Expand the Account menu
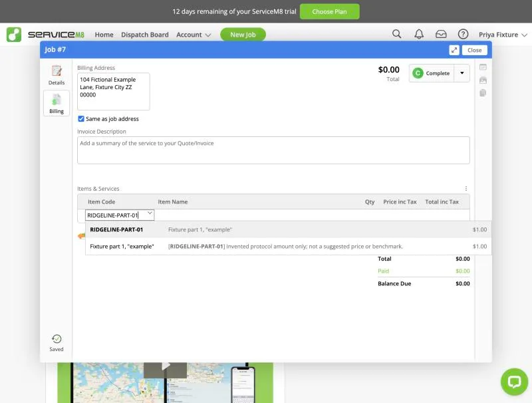The width and height of the screenshot is (532, 403). pyautogui.click(x=194, y=35)
